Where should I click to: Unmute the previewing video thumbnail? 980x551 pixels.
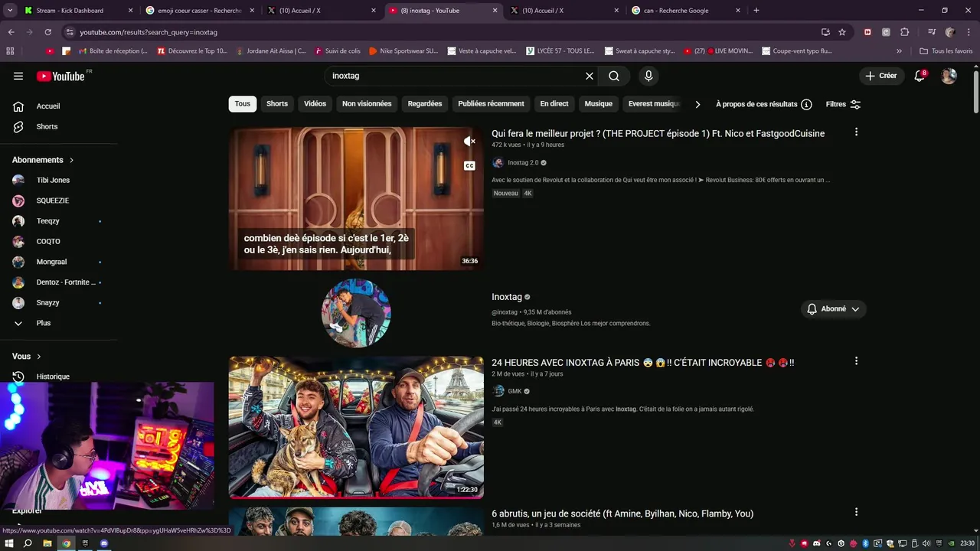click(469, 141)
